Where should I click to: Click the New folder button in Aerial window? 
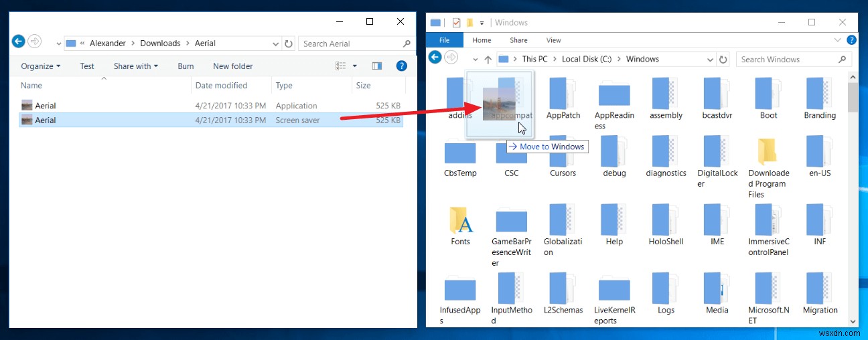(x=232, y=66)
